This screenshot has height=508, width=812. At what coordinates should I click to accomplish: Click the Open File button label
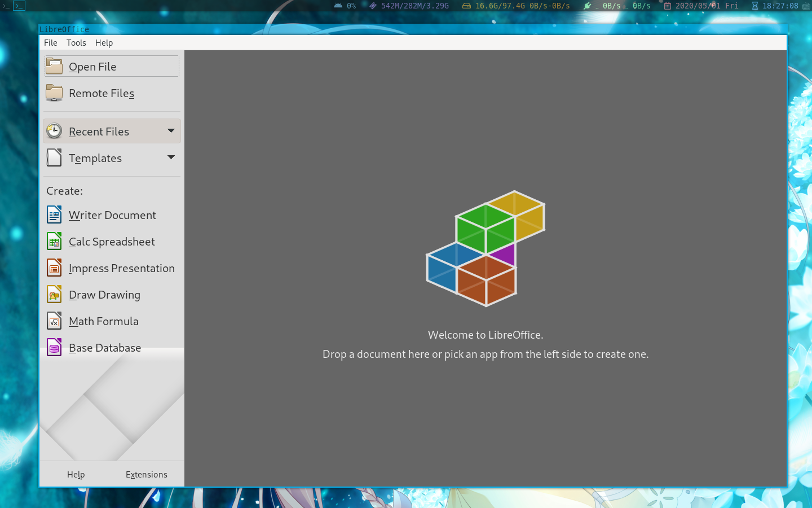92,67
